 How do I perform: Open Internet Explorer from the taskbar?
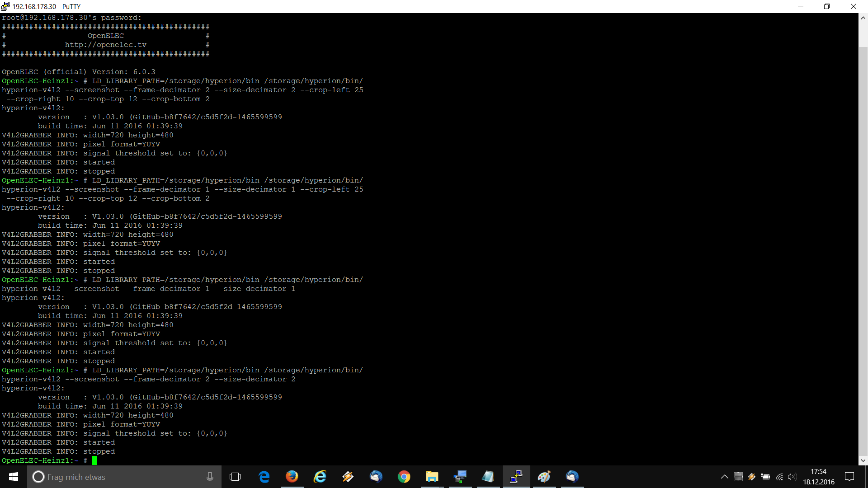point(320,477)
